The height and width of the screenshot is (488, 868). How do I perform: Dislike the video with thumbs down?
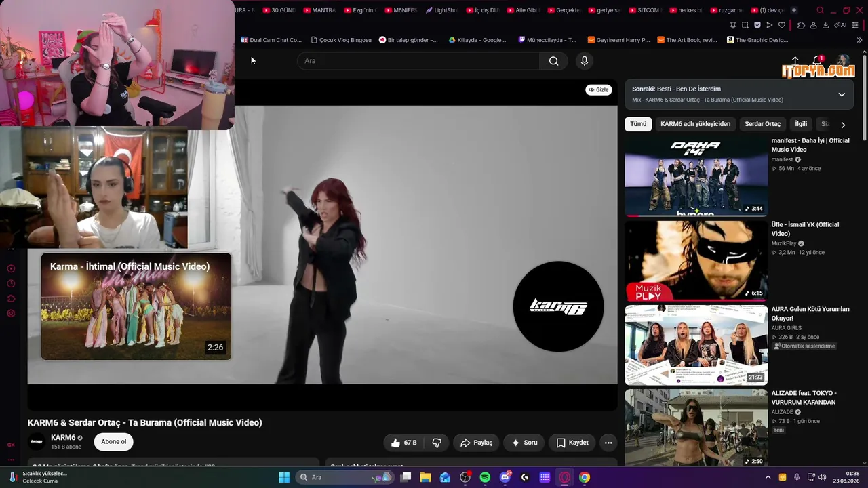point(437,443)
